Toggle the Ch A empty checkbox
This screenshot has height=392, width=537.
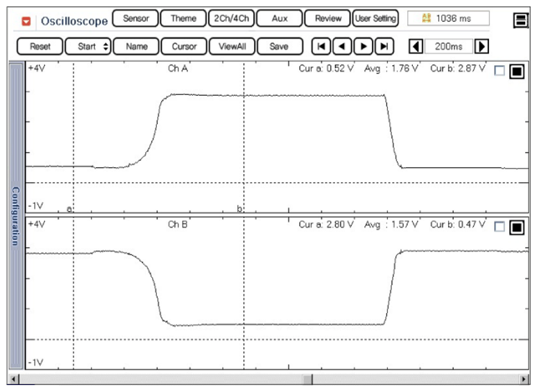click(x=500, y=71)
